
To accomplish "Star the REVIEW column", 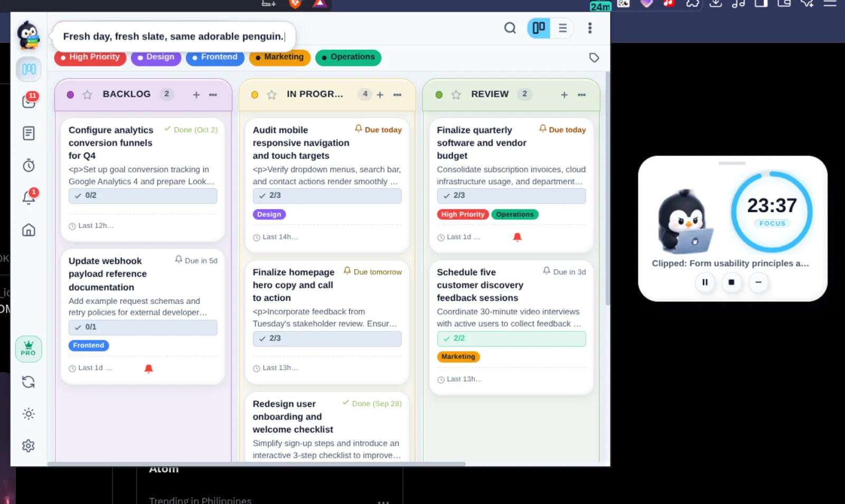I will (x=456, y=94).
